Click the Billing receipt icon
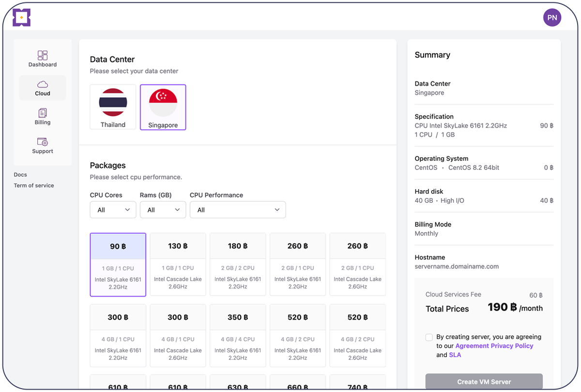Screen dimensions: 581x392 [43, 113]
